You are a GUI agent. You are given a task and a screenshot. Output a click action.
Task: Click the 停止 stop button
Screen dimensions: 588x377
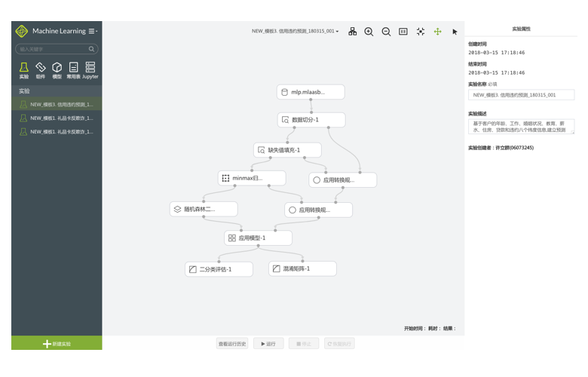(304, 344)
